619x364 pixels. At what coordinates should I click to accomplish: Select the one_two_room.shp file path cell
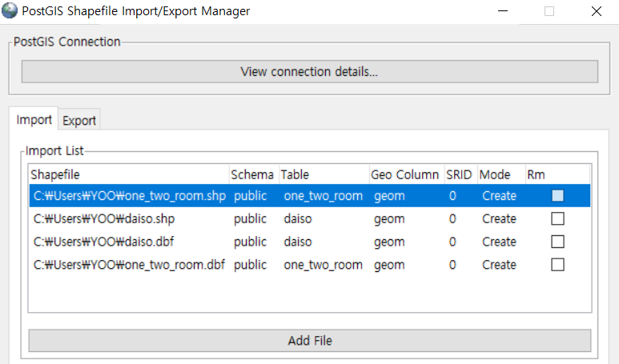tap(130, 196)
